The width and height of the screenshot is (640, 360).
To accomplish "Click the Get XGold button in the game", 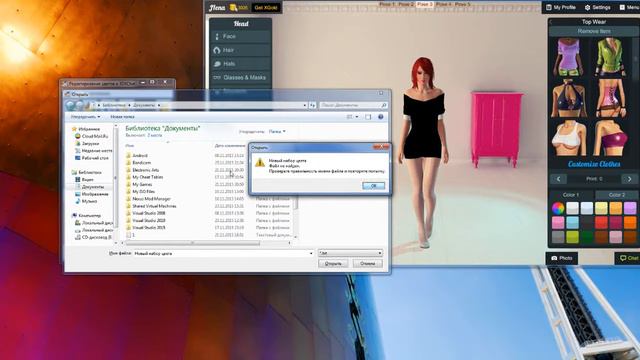I will (x=266, y=7).
